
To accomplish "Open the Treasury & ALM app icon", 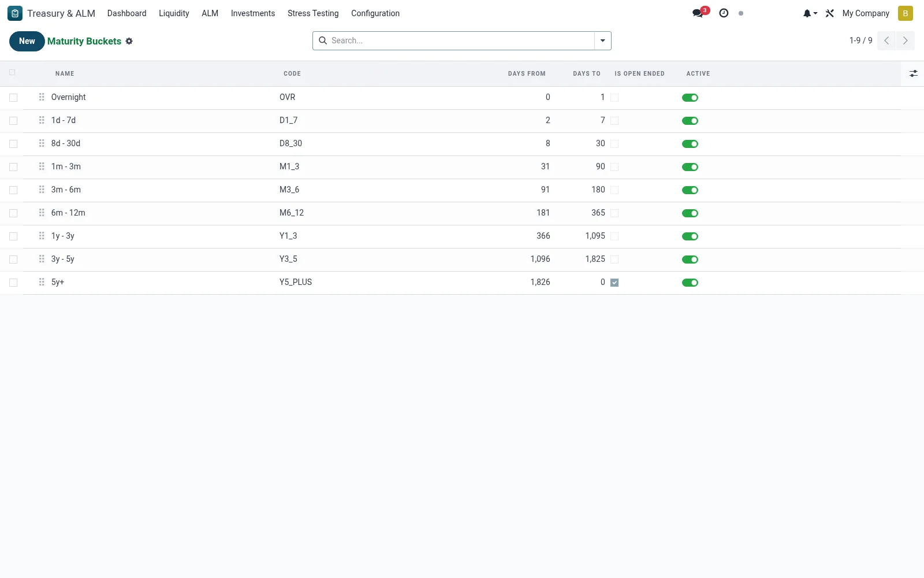I will click(15, 13).
